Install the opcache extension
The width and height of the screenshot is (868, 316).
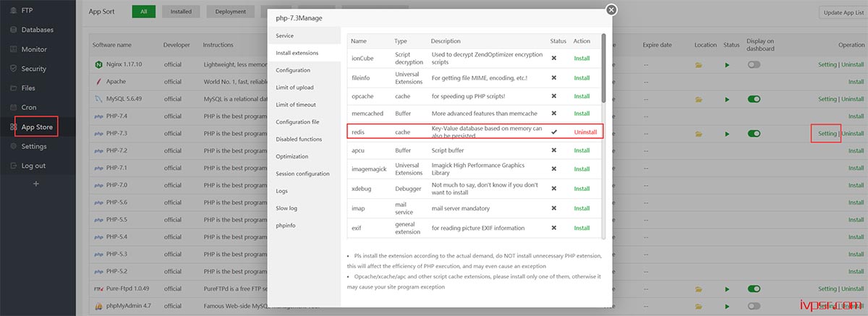[x=582, y=95]
